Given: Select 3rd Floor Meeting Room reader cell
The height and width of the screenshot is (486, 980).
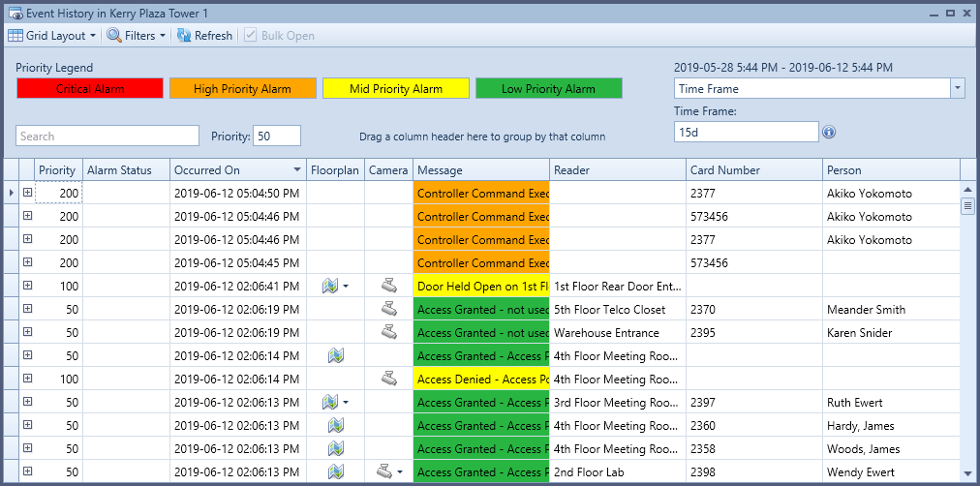Looking at the screenshot, I should [618, 403].
